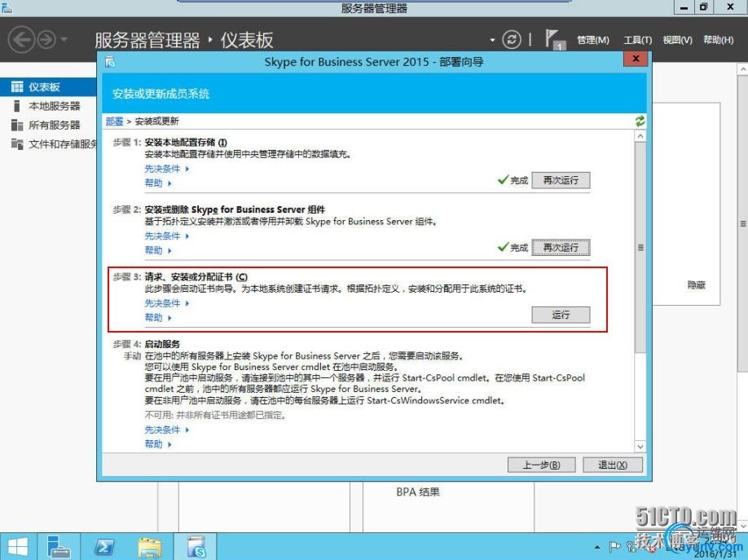Open the 视图(V) menu
748x560 pixels.
coord(677,40)
